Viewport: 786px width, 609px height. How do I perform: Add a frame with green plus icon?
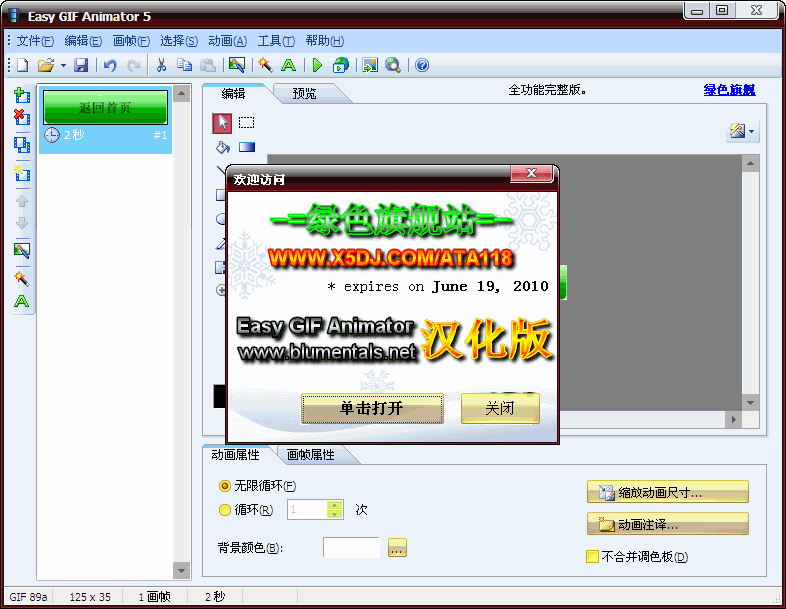coord(22,95)
